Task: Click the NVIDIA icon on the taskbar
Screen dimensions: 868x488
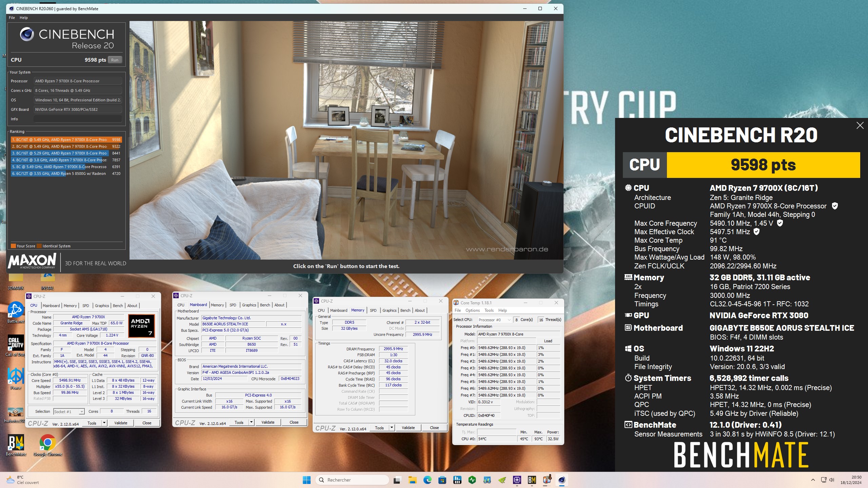Action: [x=502, y=480]
